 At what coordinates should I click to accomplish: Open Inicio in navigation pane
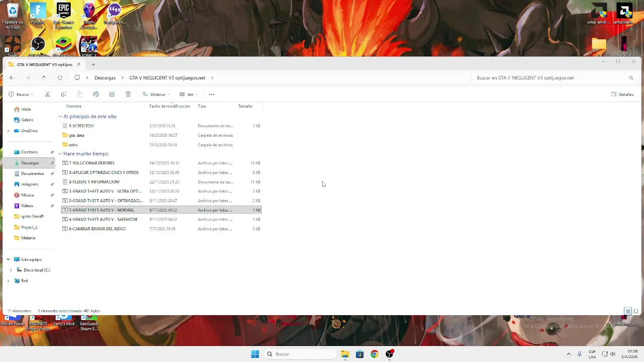coord(23,109)
